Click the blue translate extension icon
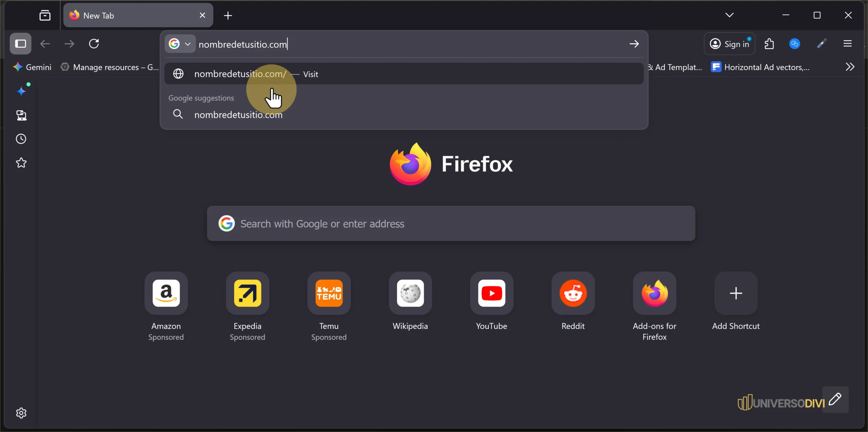 (795, 44)
